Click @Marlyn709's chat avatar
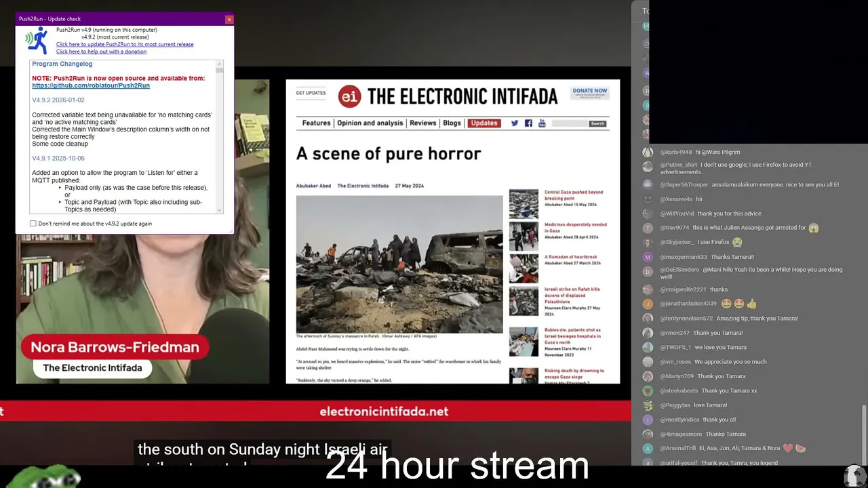 click(648, 376)
